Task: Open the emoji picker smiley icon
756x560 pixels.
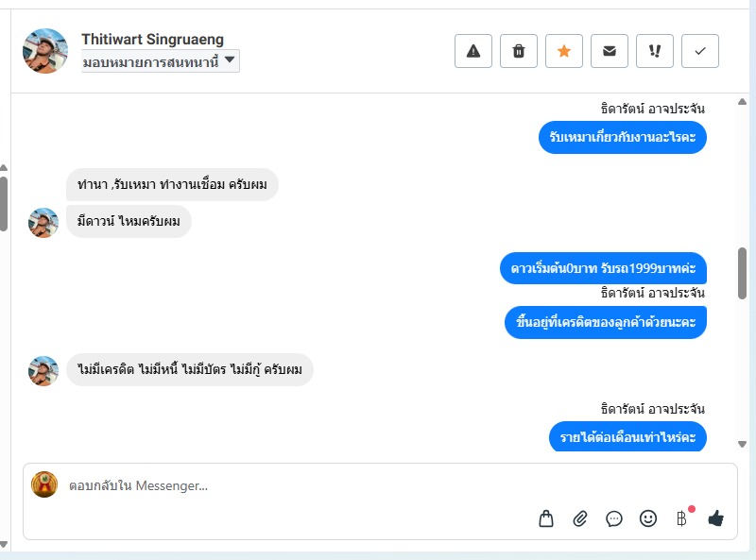Action: [x=648, y=518]
